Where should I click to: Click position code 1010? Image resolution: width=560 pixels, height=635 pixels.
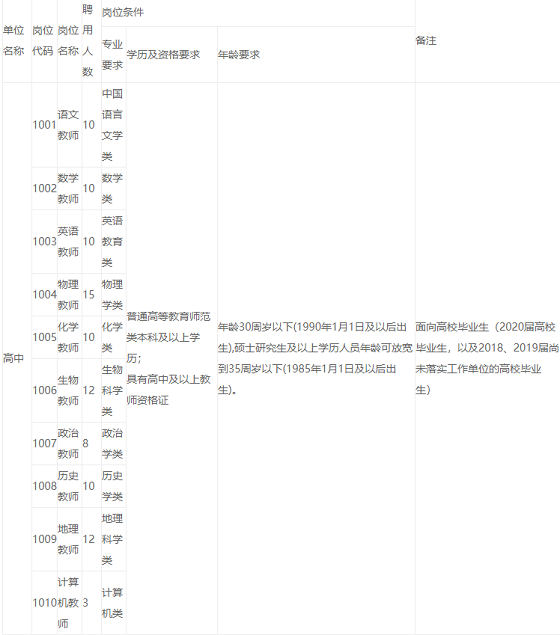(44, 603)
